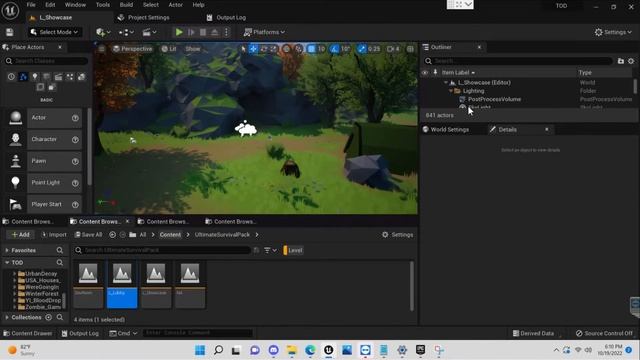Open the Cinematics clapboard dropdown
The width and height of the screenshot is (640, 360).
149,32
